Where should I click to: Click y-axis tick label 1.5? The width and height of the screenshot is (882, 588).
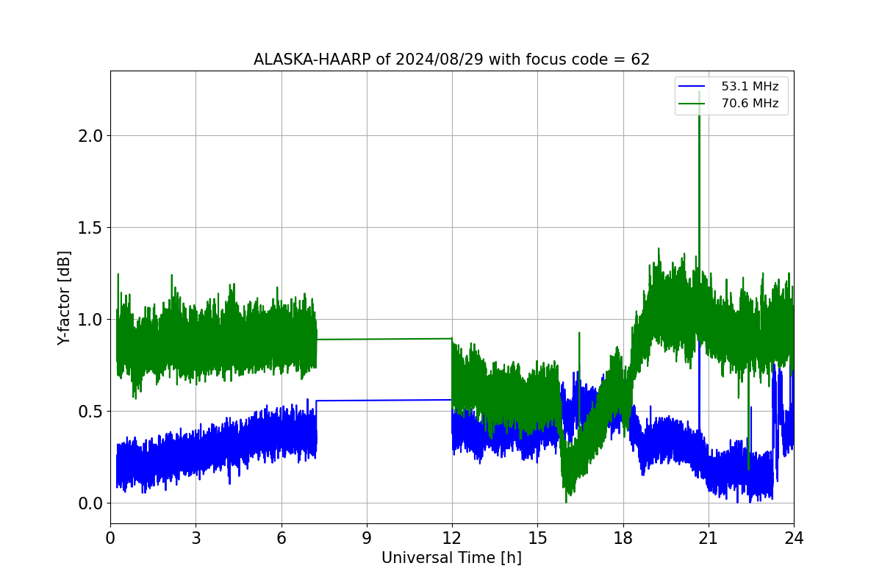[x=90, y=228]
